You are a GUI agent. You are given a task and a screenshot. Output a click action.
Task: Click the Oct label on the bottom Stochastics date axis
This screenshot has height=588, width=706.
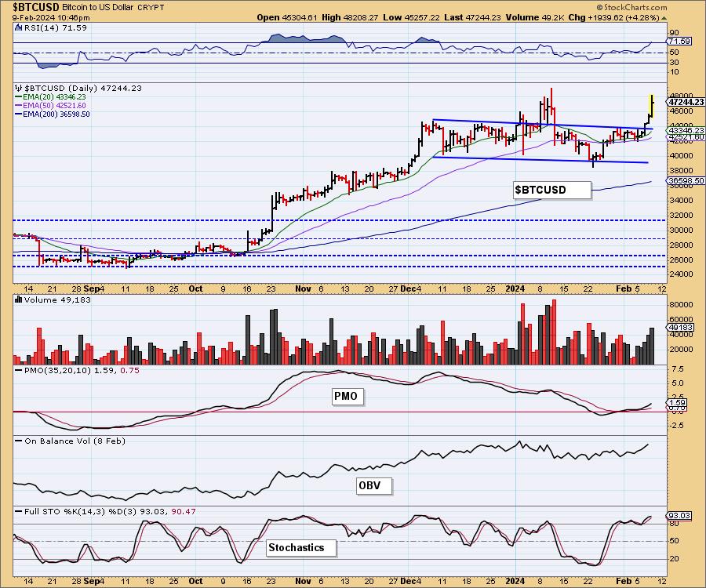click(x=195, y=581)
